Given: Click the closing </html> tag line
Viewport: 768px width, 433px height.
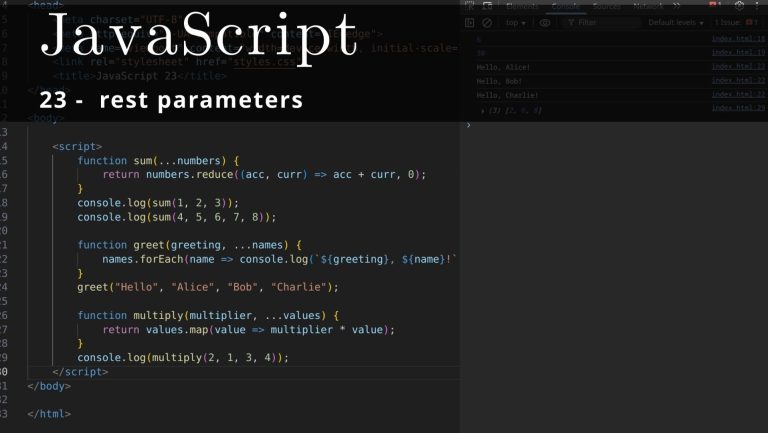Looking at the screenshot, I should 49,414.
